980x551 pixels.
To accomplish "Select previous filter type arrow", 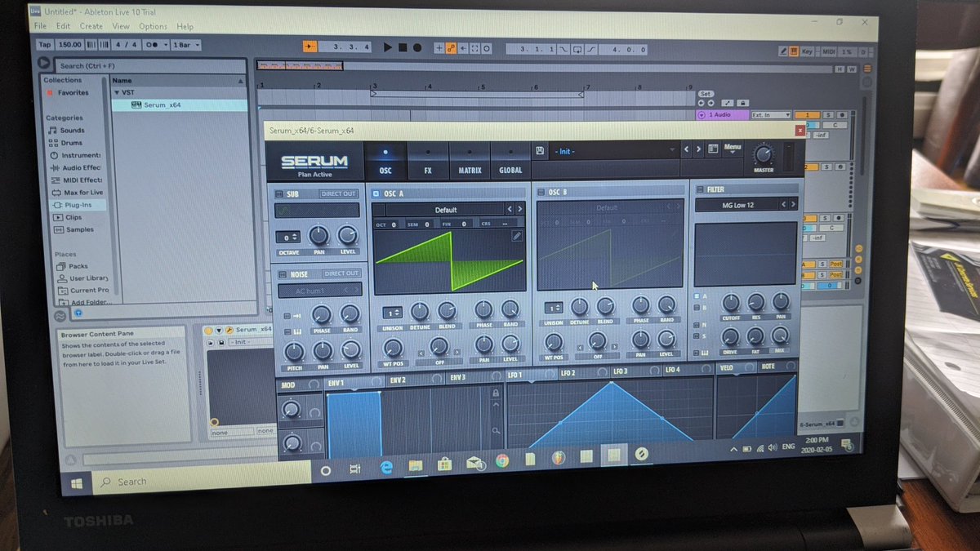I will [x=783, y=205].
